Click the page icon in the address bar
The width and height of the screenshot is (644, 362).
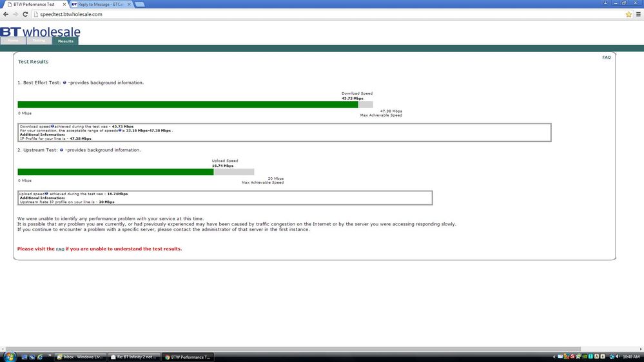(35, 14)
